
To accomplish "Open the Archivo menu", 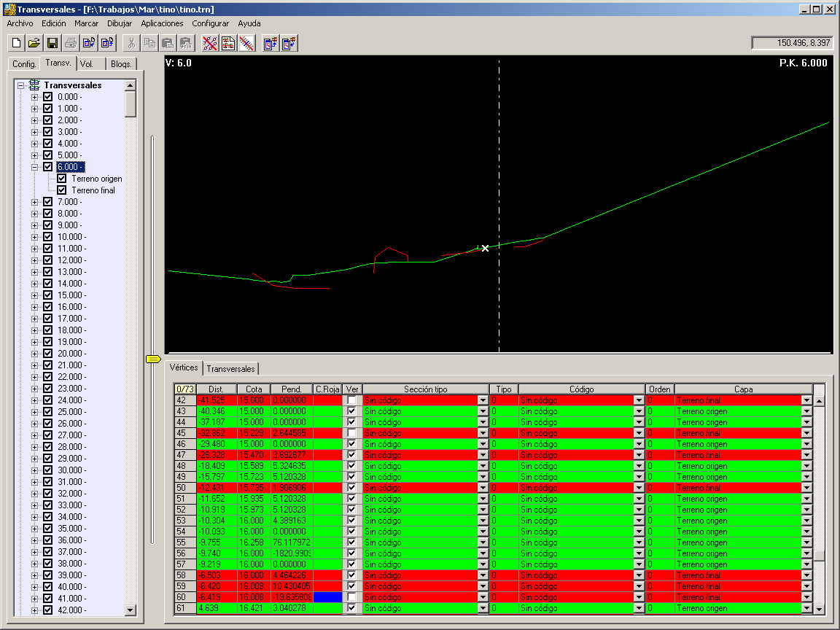I will [20, 23].
